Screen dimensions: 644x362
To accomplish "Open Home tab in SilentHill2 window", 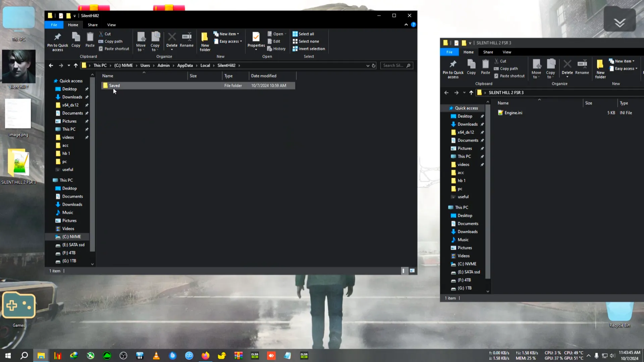I will (x=73, y=25).
